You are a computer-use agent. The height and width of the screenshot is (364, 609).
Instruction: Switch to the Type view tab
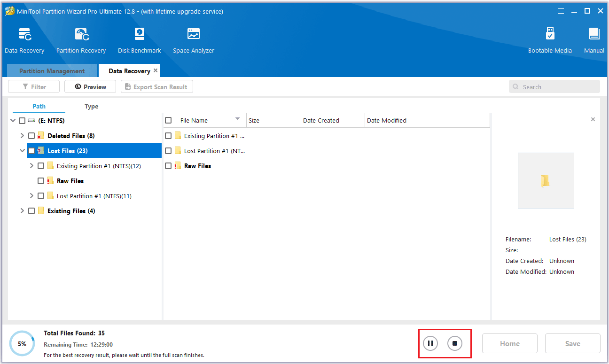tap(91, 106)
